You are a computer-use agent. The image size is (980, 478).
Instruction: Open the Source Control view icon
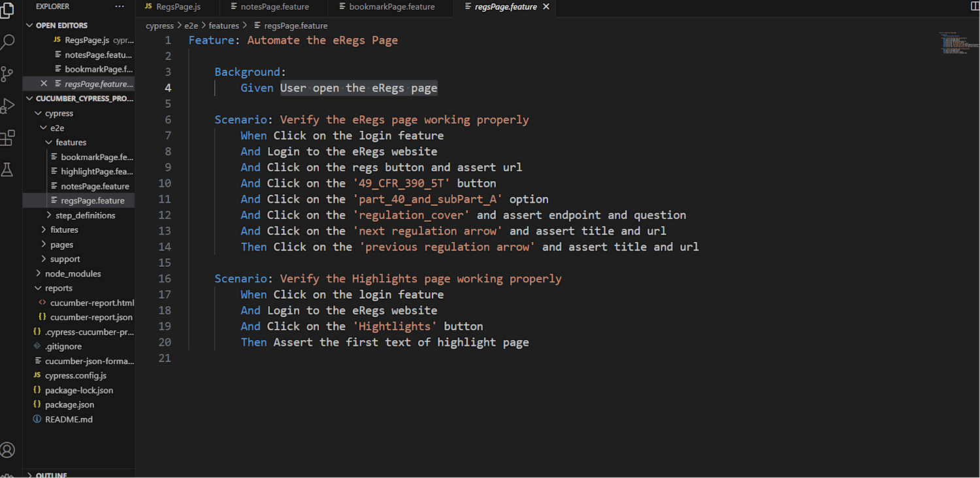(x=7, y=74)
